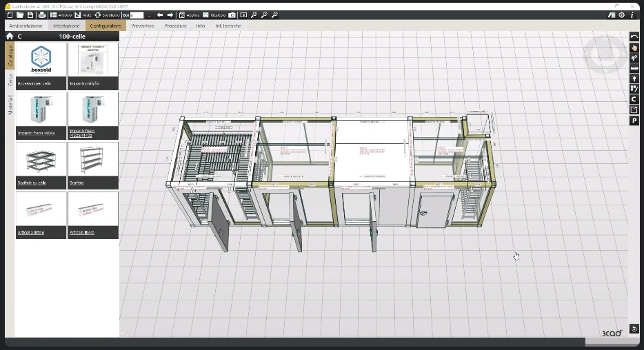This screenshot has height=350, width=644.
Task: Click the save floppy disk icon
Action: (x=30, y=14)
